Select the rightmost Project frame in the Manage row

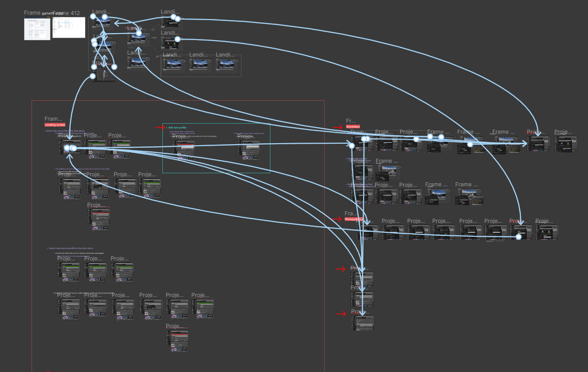(x=546, y=232)
